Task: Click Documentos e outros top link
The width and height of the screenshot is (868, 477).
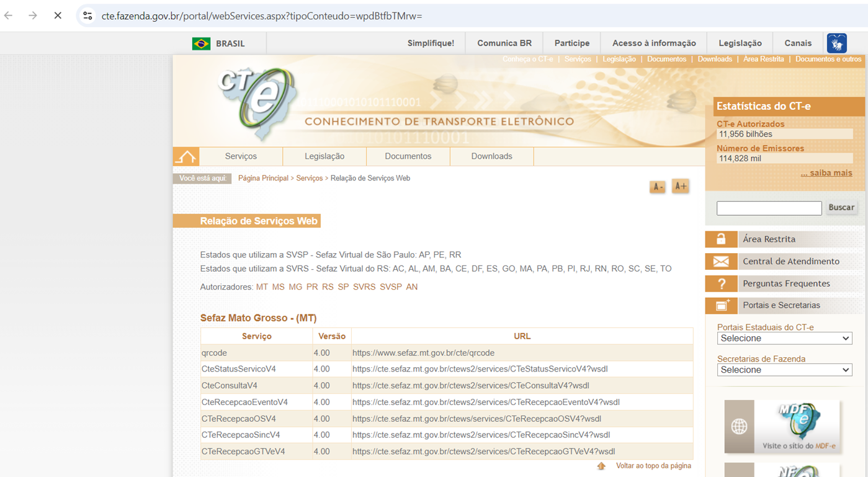Action: (x=828, y=59)
